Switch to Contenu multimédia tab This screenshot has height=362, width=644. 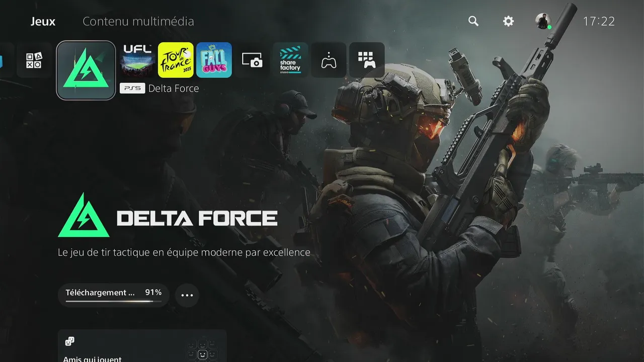tap(138, 22)
